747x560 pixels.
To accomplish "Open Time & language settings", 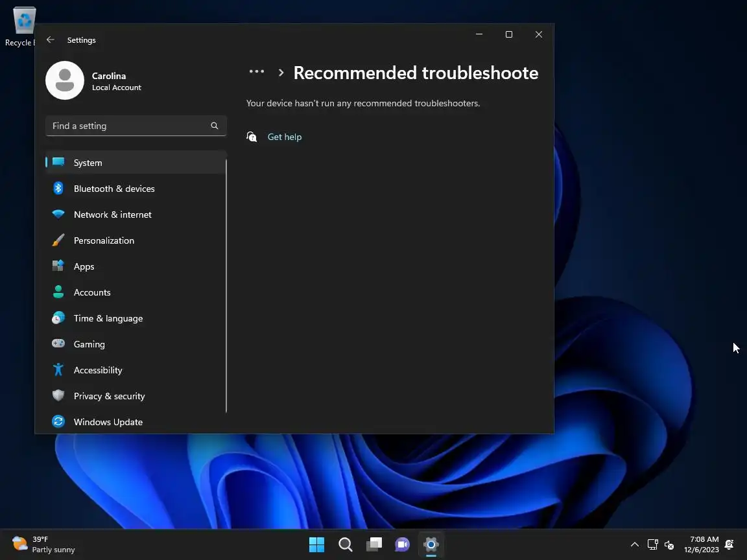I will [136, 318].
